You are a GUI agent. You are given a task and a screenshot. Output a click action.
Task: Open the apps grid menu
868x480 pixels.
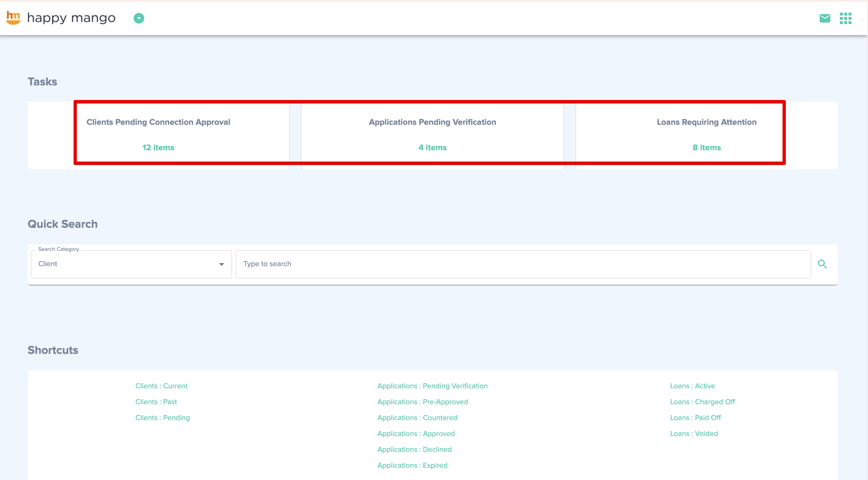[846, 18]
